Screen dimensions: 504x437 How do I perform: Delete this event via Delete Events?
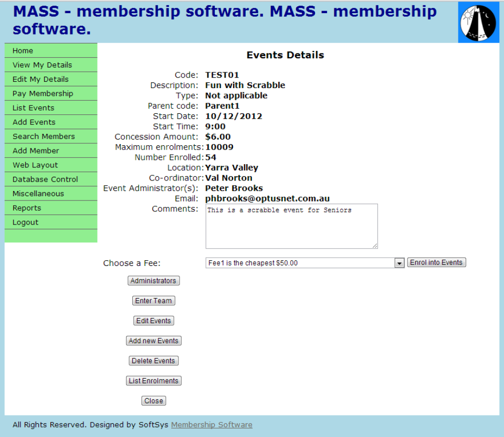click(153, 360)
